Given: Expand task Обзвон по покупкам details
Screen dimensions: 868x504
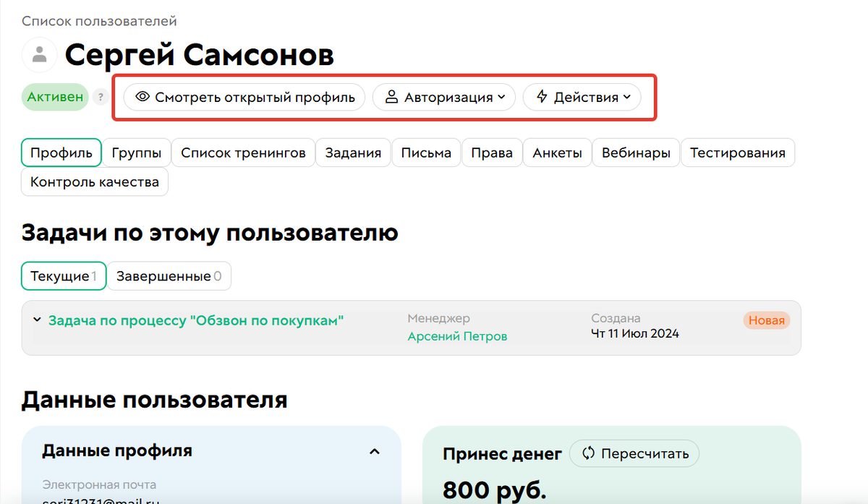Looking at the screenshot, I should pos(36,318).
